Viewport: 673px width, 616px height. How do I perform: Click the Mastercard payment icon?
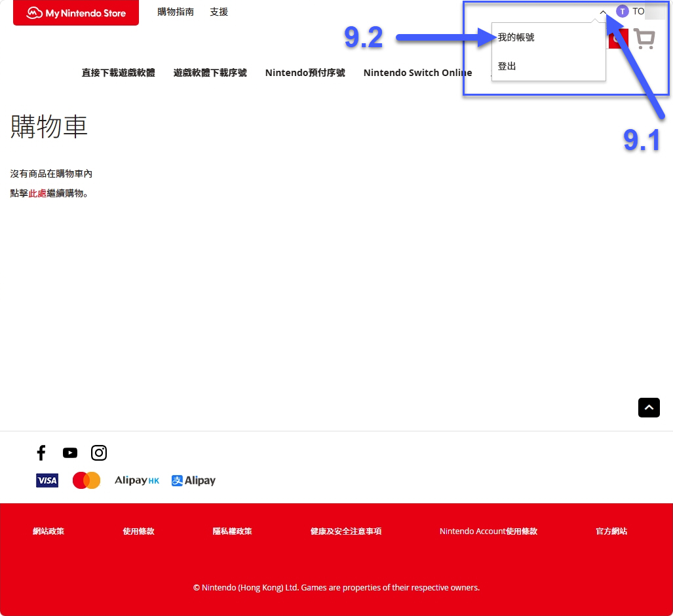point(86,480)
